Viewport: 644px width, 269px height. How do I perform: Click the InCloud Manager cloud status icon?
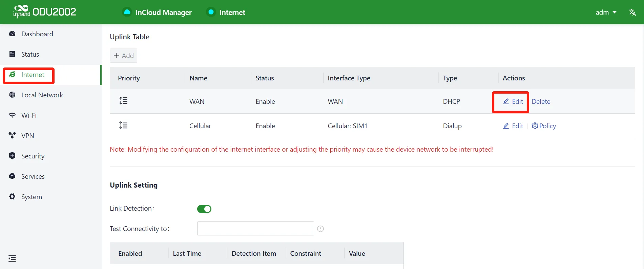127,12
